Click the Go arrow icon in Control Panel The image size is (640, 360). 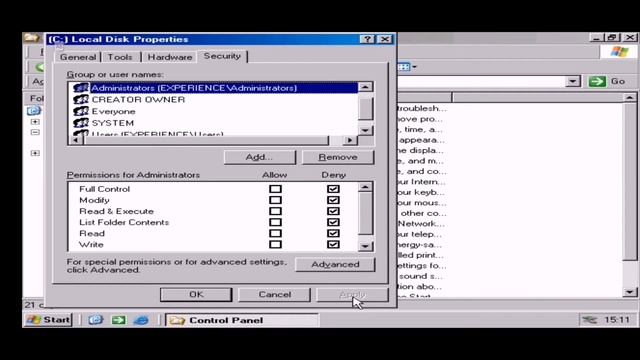(597, 81)
